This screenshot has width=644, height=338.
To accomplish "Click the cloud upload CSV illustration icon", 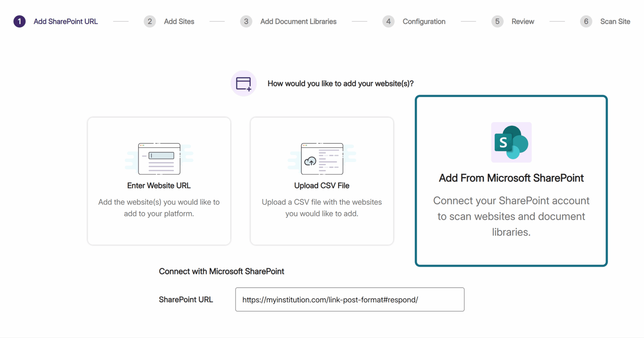I will click(322, 159).
